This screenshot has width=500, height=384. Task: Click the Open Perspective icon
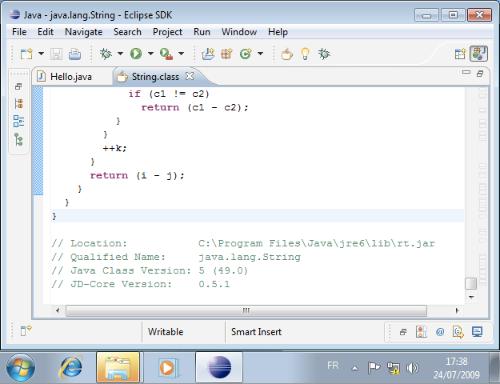point(460,54)
